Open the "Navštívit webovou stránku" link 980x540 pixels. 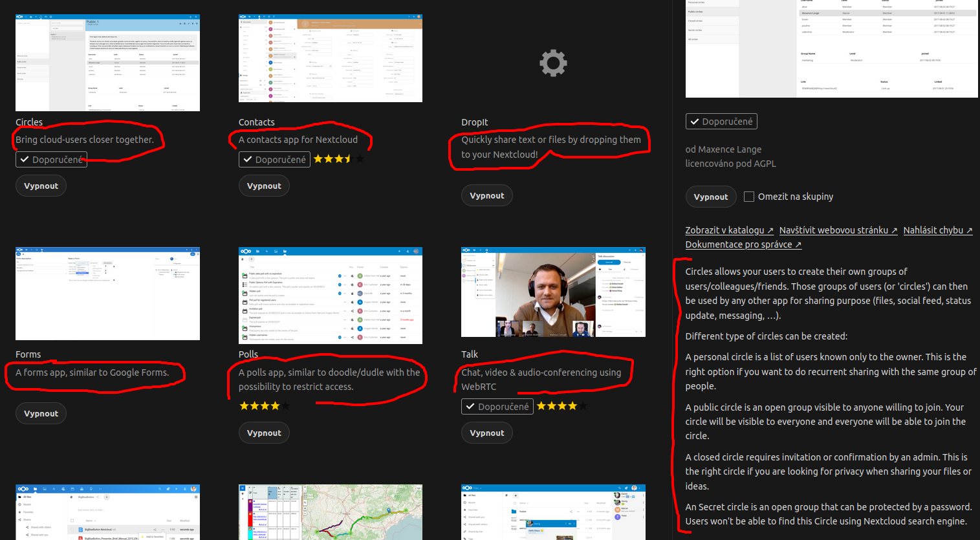click(x=838, y=230)
